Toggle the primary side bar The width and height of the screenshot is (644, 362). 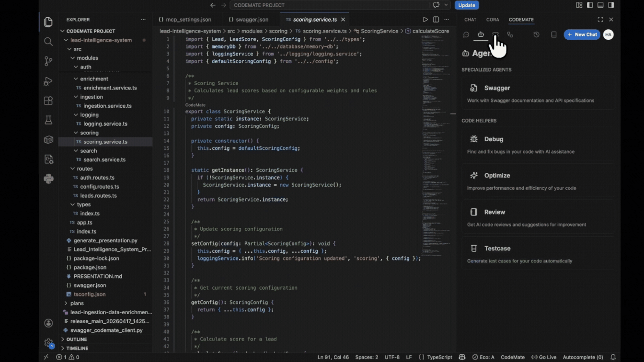pyautogui.click(x=590, y=5)
